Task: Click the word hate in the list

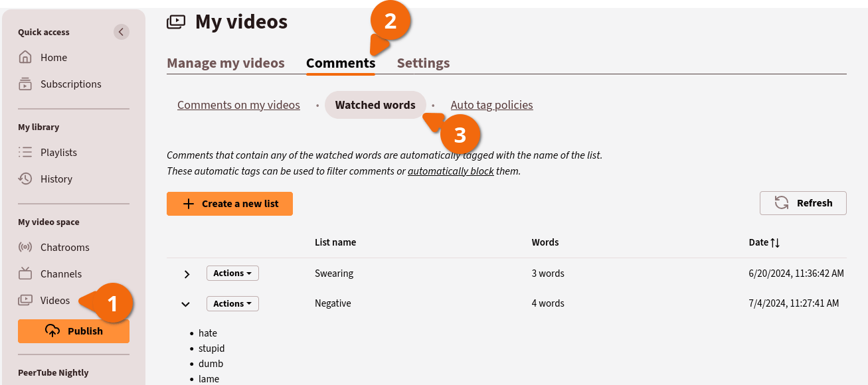Action: click(x=208, y=333)
